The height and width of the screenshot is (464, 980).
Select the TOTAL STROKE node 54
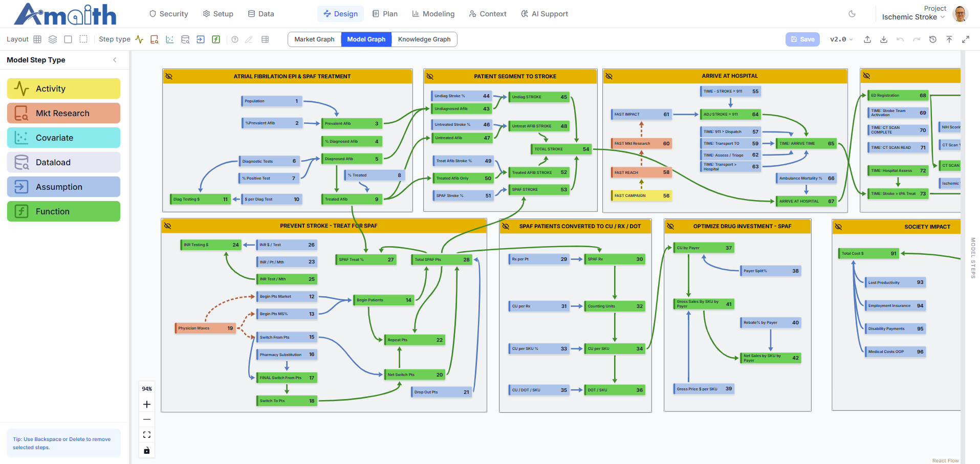pyautogui.click(x=561, y=149)
